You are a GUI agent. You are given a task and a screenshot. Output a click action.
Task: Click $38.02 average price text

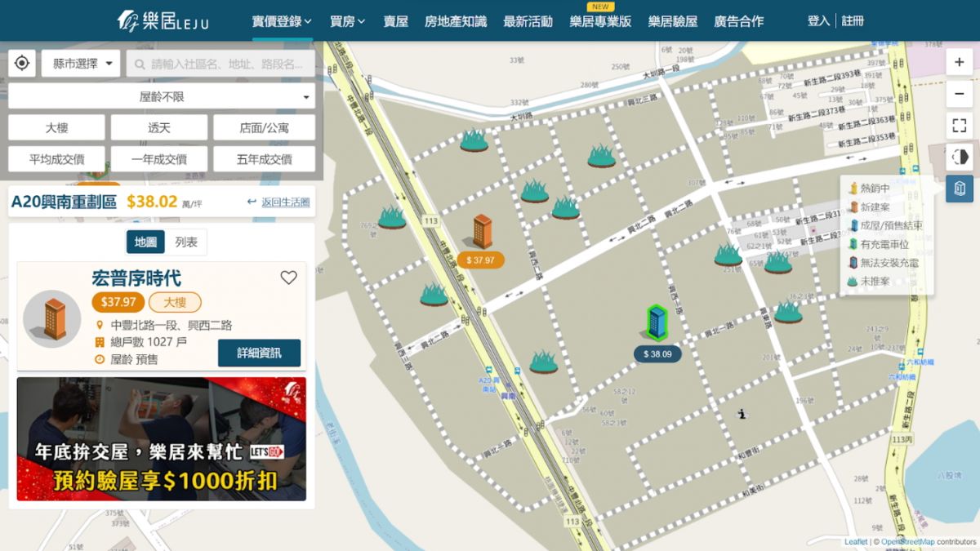tap(152, 202)
